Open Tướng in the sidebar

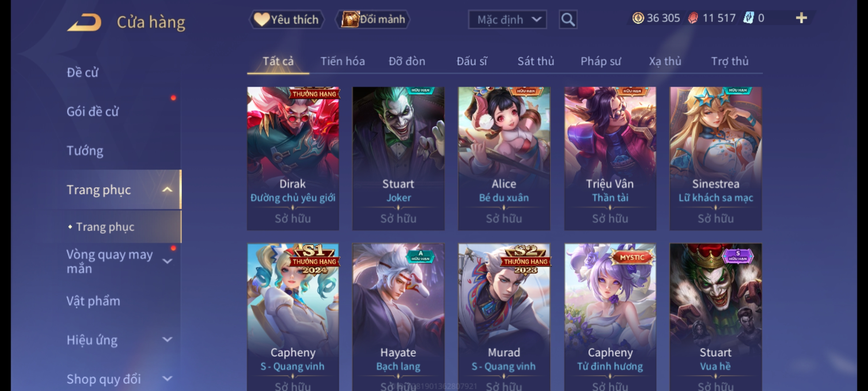[85, 151]
